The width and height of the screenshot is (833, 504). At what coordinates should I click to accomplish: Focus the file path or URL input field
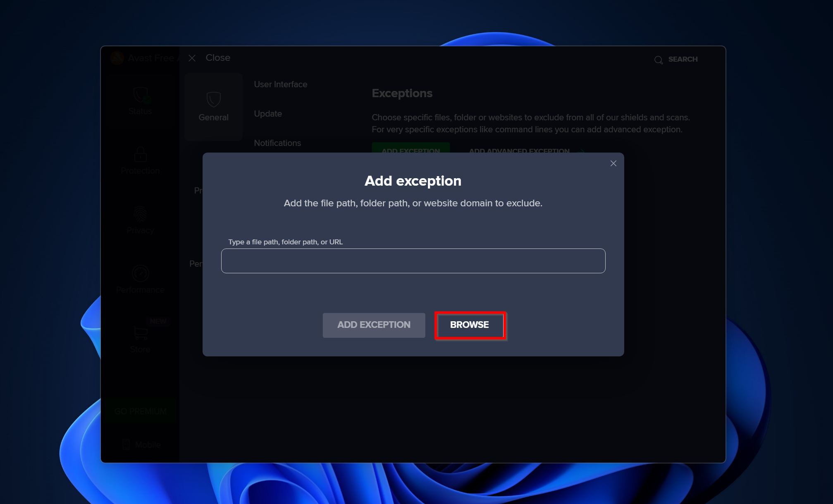pyautogui.click(x=413, y=261)
